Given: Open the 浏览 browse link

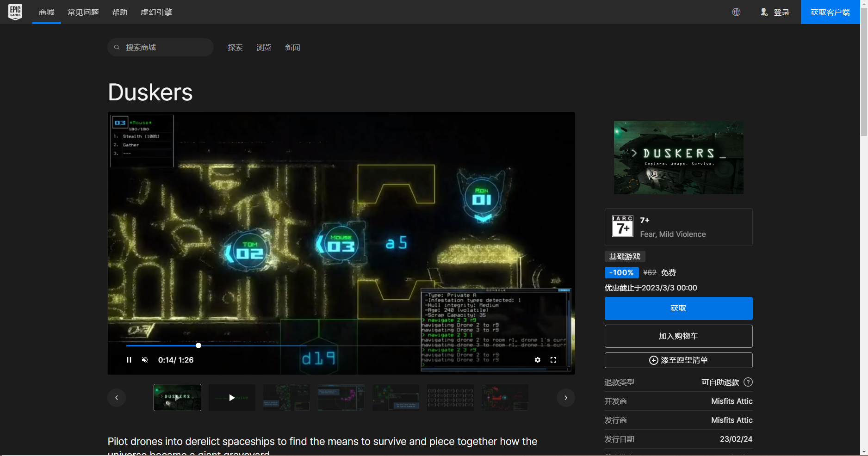Looking at the screenshot, I should (x=264, y=47).
